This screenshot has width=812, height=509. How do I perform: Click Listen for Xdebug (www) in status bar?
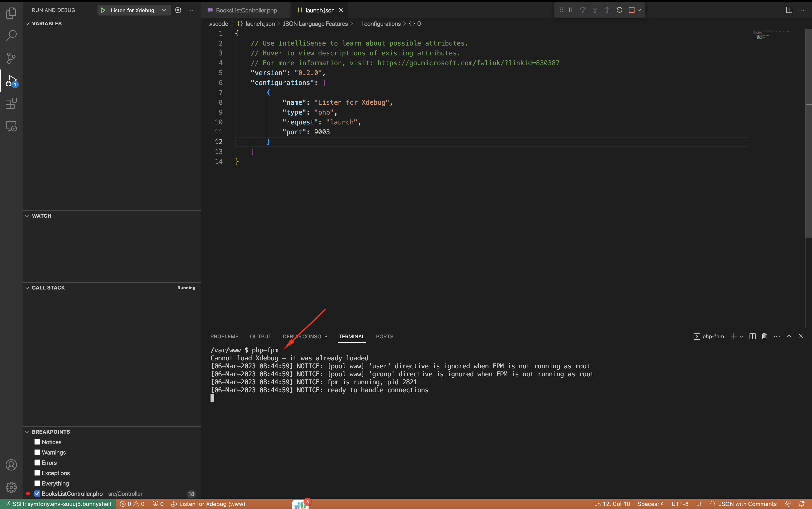click(208, 504)
